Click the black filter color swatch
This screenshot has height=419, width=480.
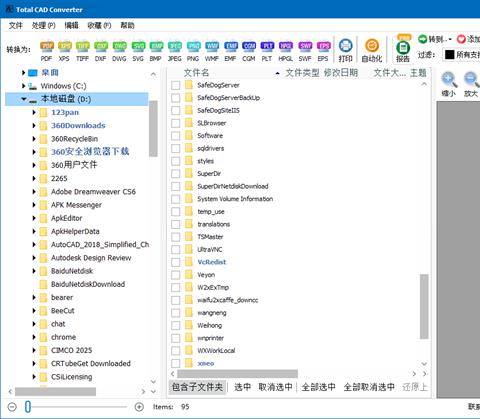click(449, 55)
